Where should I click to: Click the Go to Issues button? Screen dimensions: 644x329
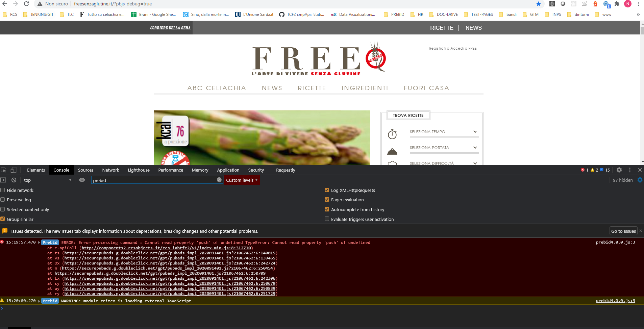(623, 231)
